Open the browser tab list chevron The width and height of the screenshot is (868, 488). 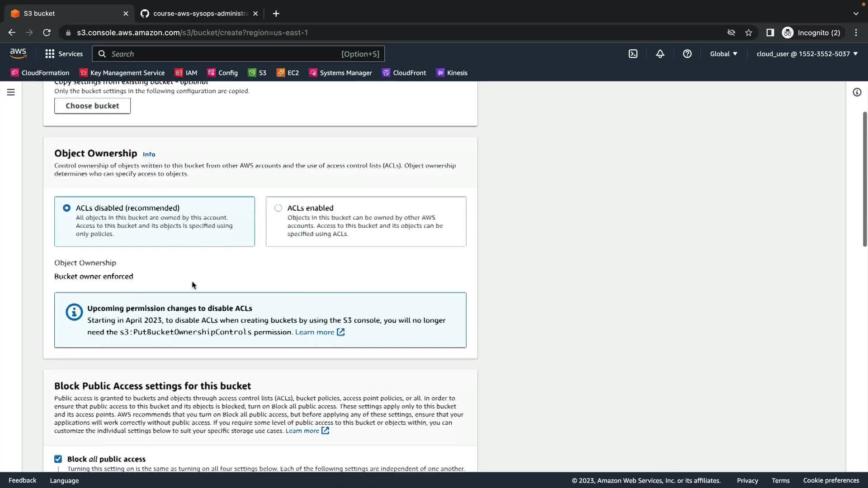(x=856, y=14)
